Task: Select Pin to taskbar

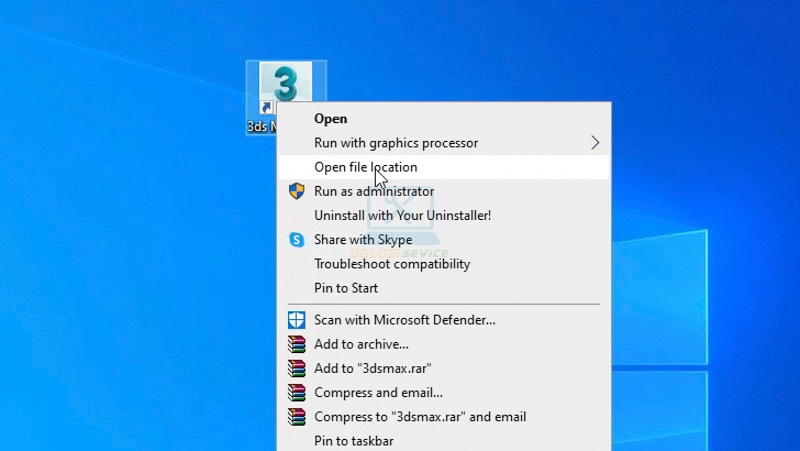Action: (x=444, y=440)
